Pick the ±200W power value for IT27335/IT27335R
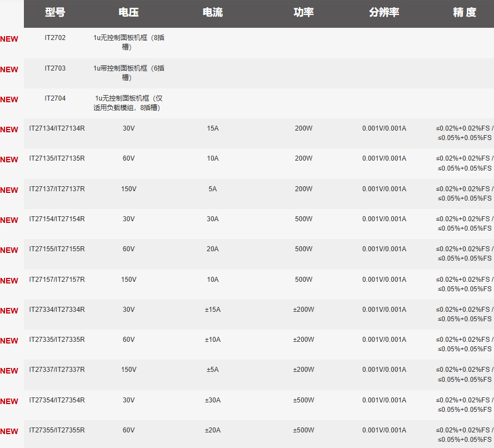 [303, 339]
